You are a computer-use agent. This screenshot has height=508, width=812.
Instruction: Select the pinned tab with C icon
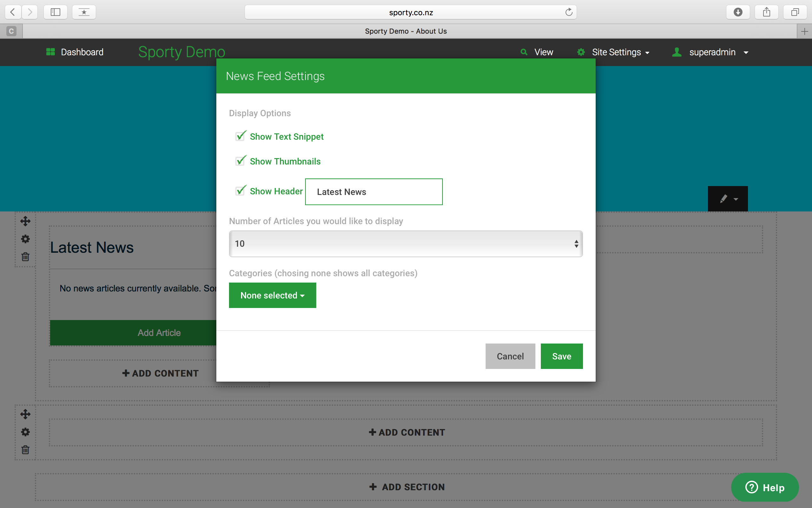(x=11, y=31)
